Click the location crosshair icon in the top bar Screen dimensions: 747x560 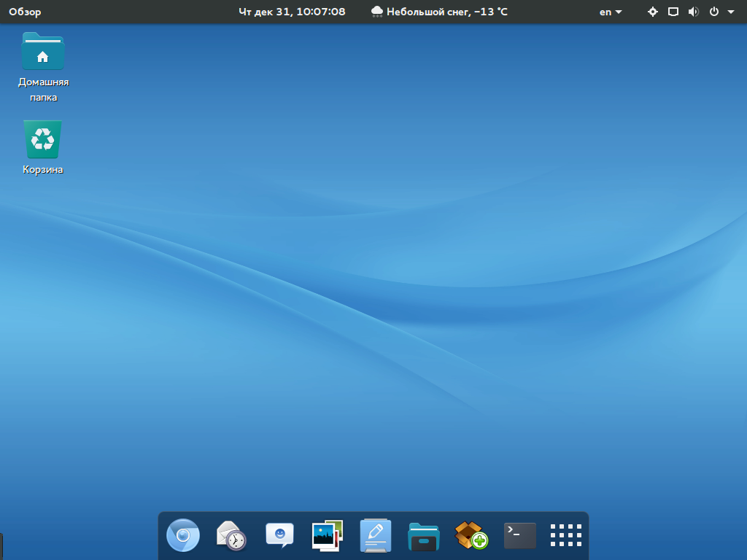653,12
